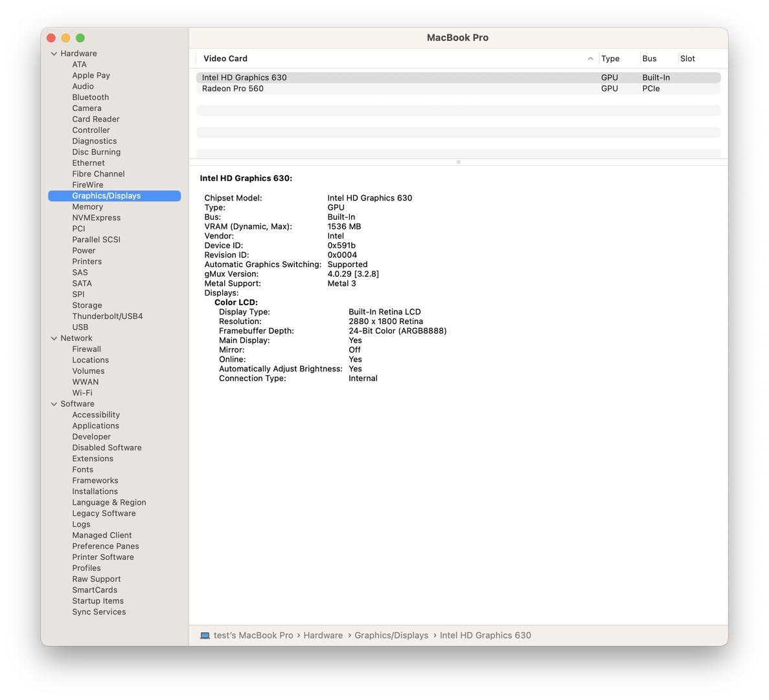769x700 pixels.
Task: Click the laptop icon in path bar
Action: click(205, 636)
